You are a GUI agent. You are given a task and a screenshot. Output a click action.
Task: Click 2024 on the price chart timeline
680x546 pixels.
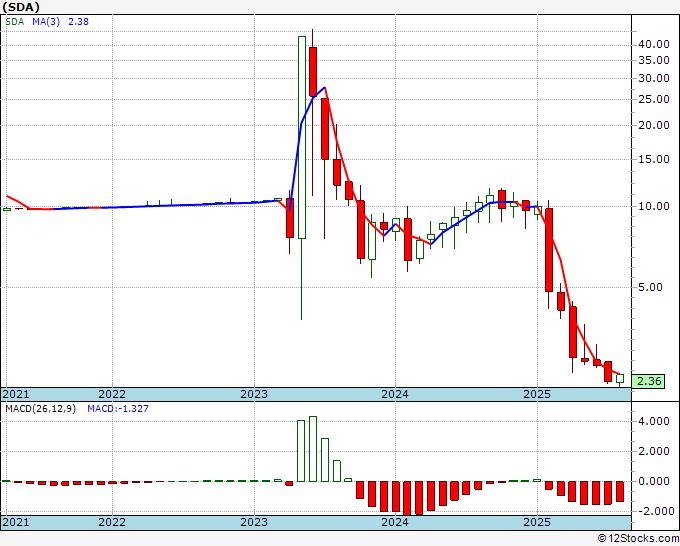click(395, 394)
